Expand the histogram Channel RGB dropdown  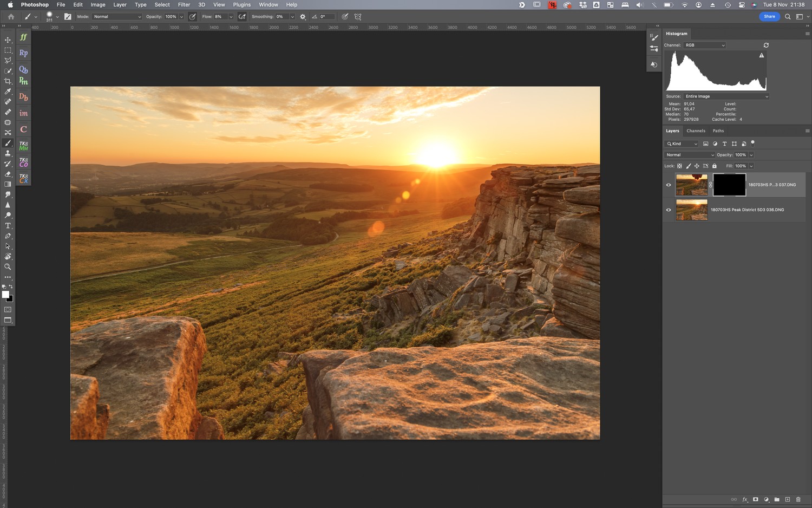[x=704, y=45]
